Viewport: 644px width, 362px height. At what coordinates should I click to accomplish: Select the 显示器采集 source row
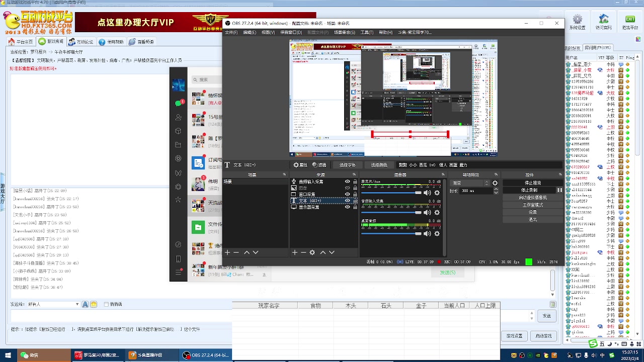pos(324,207)
